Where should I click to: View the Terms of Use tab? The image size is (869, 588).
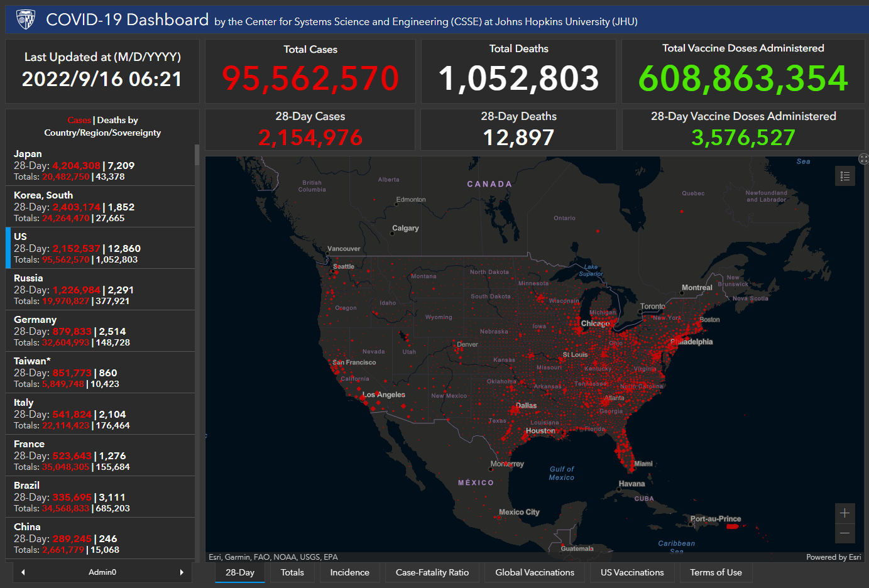coord(716,572)
